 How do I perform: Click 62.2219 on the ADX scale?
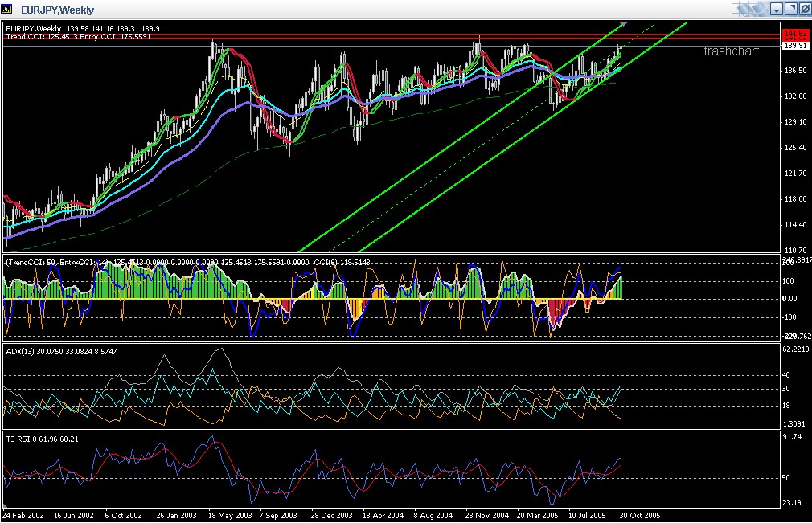[795, 349]
